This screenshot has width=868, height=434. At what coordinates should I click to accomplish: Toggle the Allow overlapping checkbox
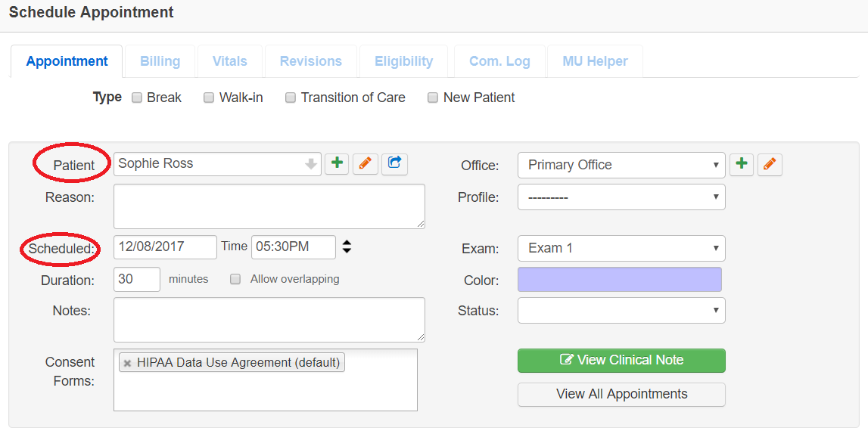(235, 279)
